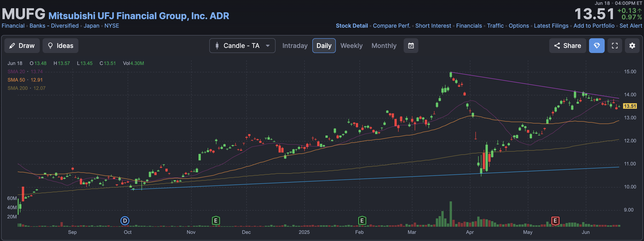Image resolution: width=644 pixels, height=241 pixels.
Task: Open the Latest Filings link
Action: 551,26
